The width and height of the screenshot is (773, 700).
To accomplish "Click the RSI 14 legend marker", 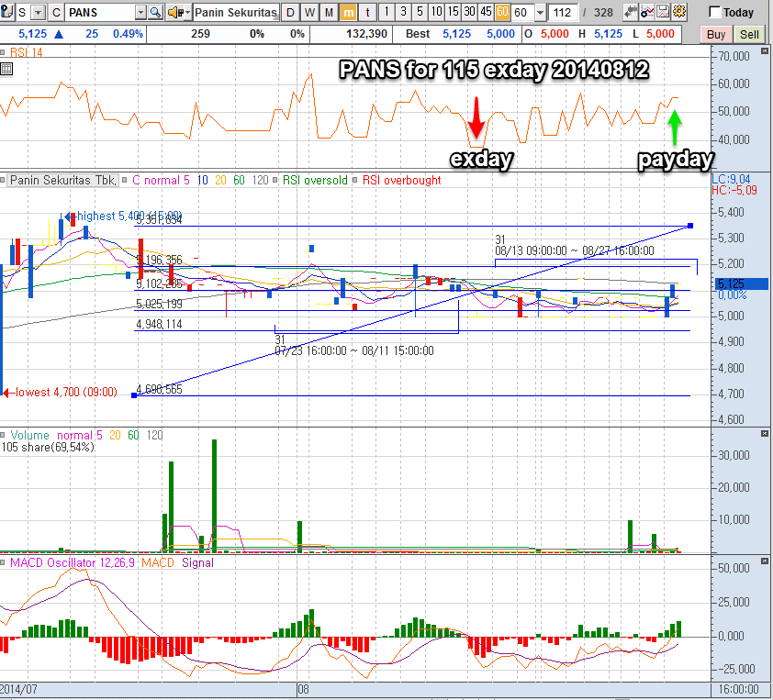I will pos(3,52).
